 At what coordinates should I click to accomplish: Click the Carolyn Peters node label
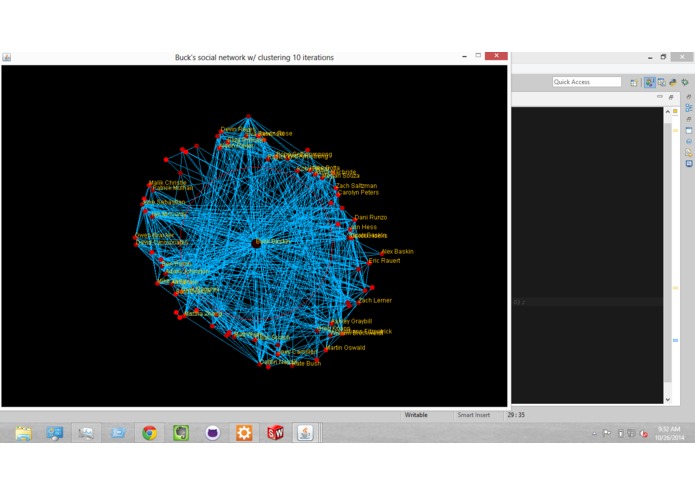coord(358,193)
